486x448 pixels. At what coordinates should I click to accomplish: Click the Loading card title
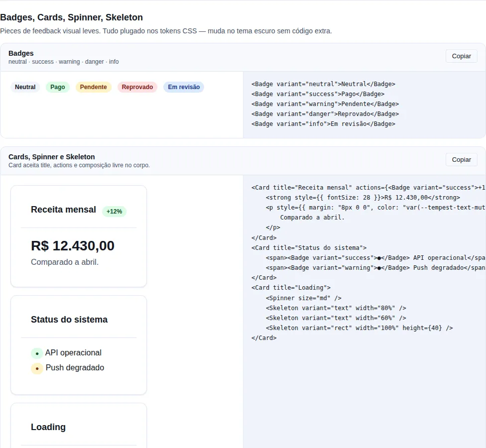48,427
